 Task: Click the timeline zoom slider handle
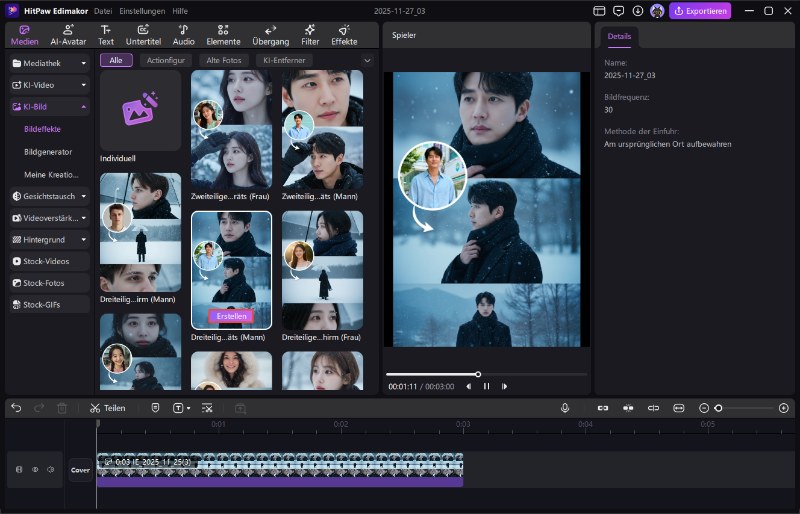point(718,408)
